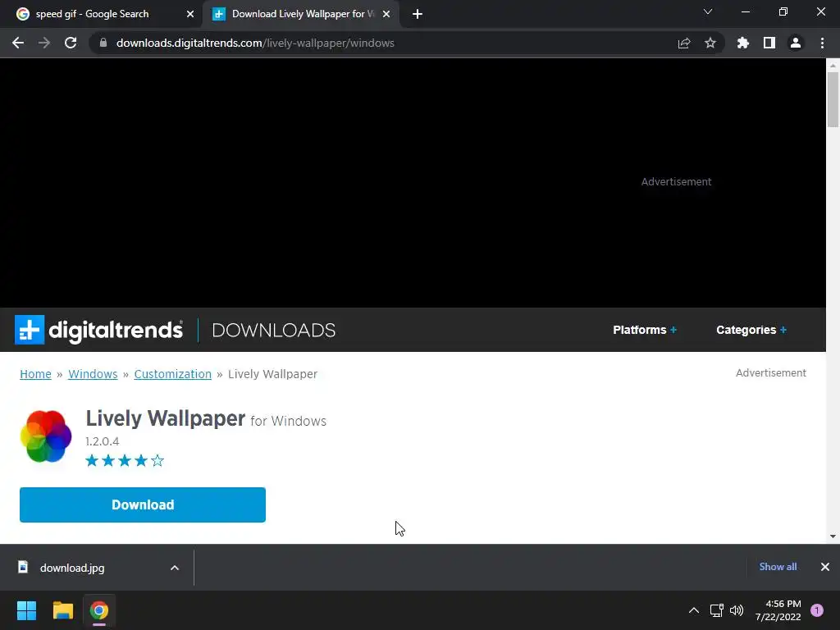The height and width of the screenshot is (630, 840).
Task: Follow the Windows breadcrumb link
Action: pyautogui.click(x=93, y=374)
